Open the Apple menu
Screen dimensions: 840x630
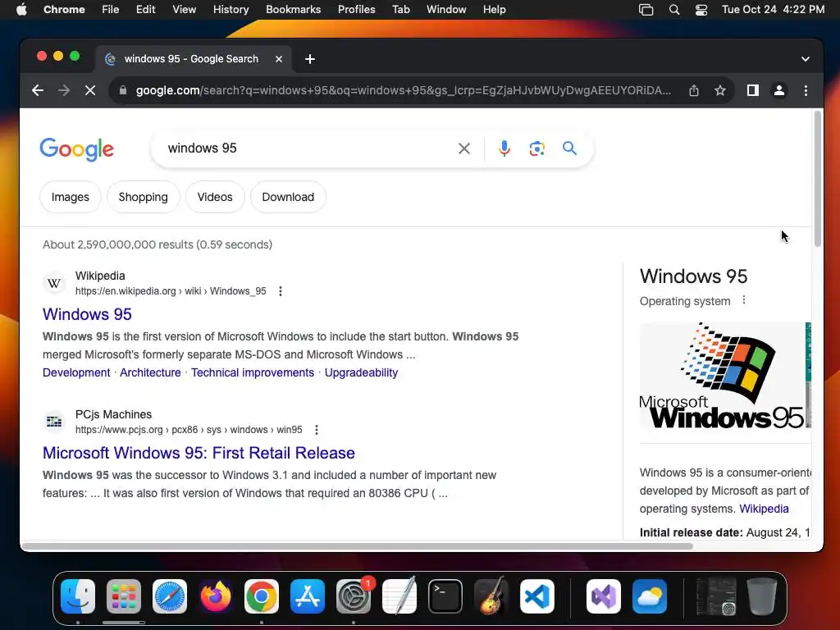(21, 10)
